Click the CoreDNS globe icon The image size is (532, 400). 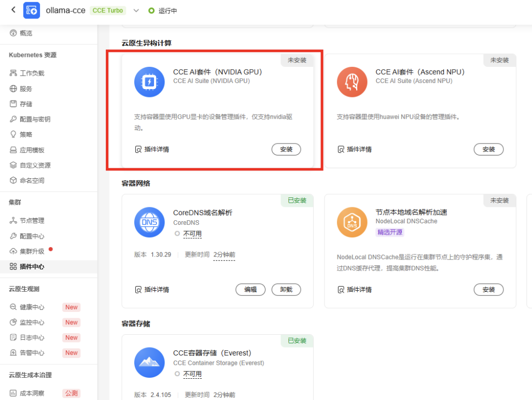tap(149, 222)
